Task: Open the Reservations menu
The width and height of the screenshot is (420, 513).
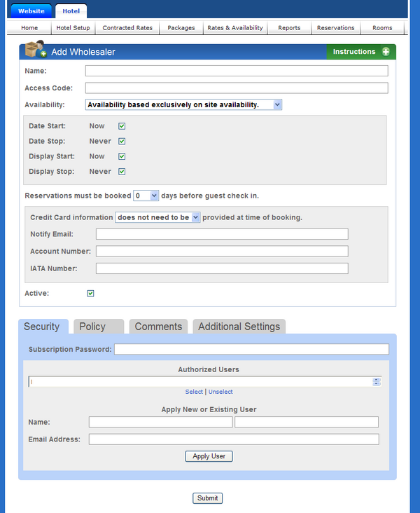Action: point(336,28)
